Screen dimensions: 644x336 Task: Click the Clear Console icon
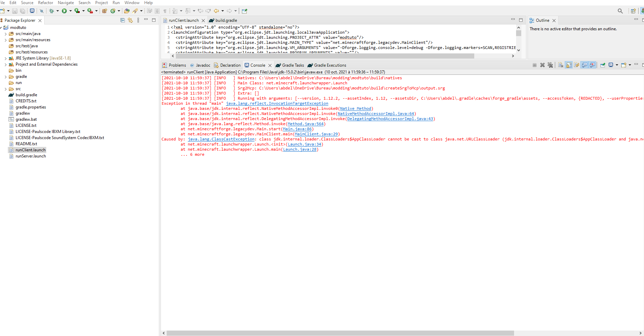click(x=561, y=65)
